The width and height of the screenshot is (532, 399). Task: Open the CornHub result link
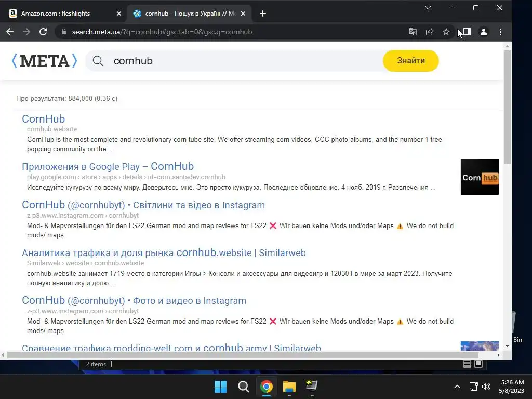(x=44, y=119)
